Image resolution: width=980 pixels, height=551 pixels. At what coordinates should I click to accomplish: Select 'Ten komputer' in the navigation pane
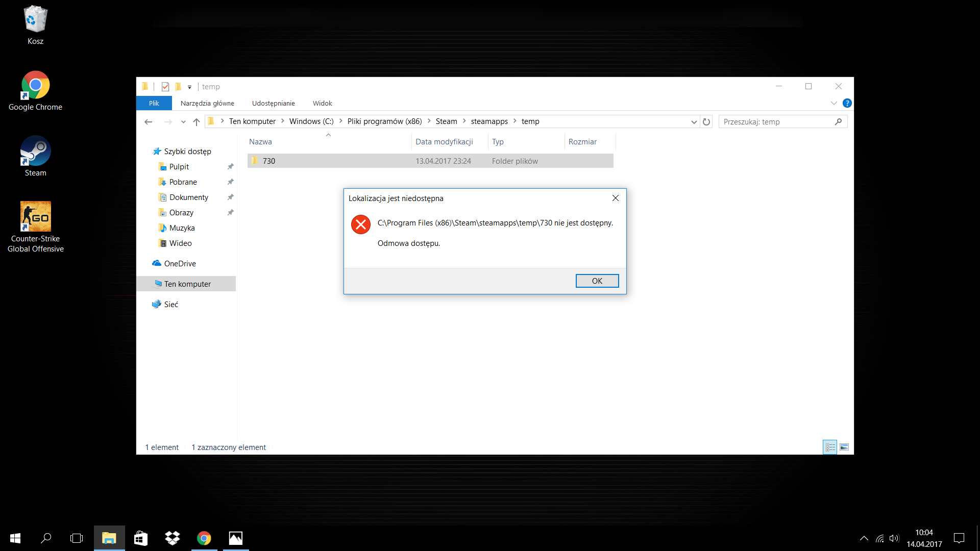point(187,284)
